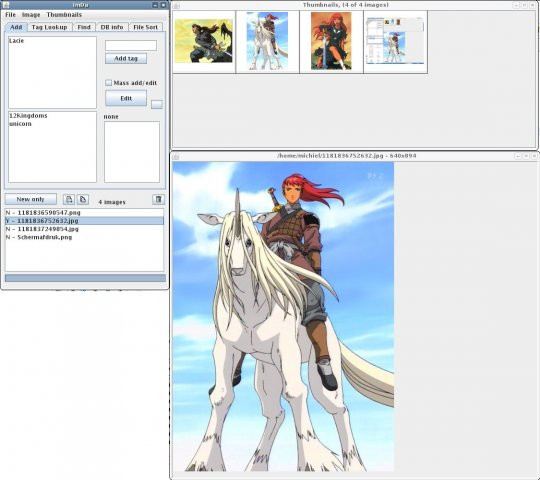The height and width of the screenshot is (480, 540).
Task: Click the none label above the empty list
Action: click(x=111, y=117)
